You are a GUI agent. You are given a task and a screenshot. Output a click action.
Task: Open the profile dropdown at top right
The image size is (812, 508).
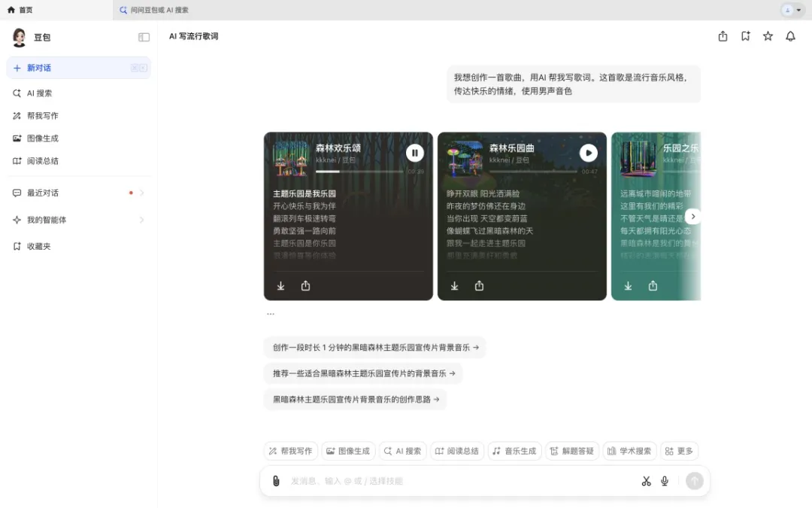pyautogui.click(x=792, y=10)
